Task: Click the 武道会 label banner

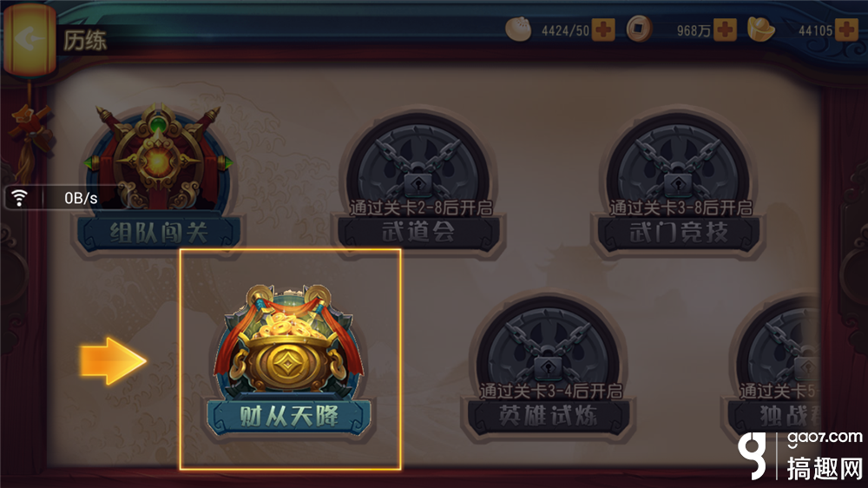Action: 418,232
